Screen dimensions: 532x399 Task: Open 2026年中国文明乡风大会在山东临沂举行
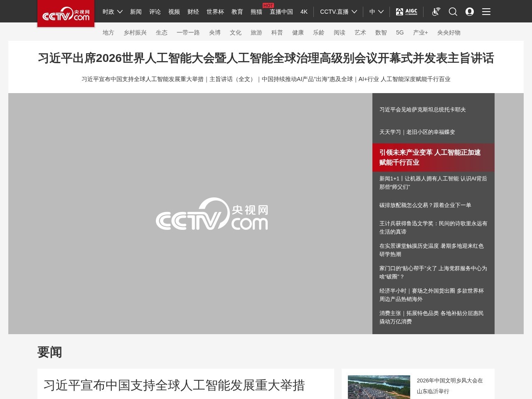[450, 386]
